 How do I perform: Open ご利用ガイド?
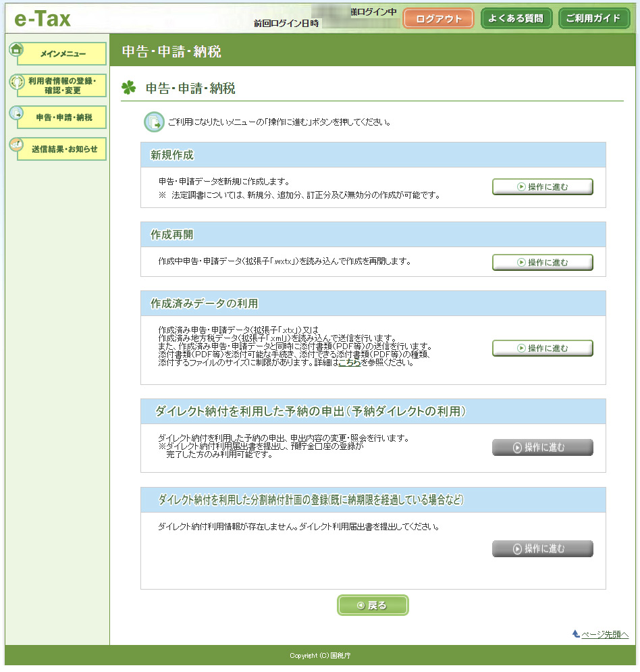593,19
